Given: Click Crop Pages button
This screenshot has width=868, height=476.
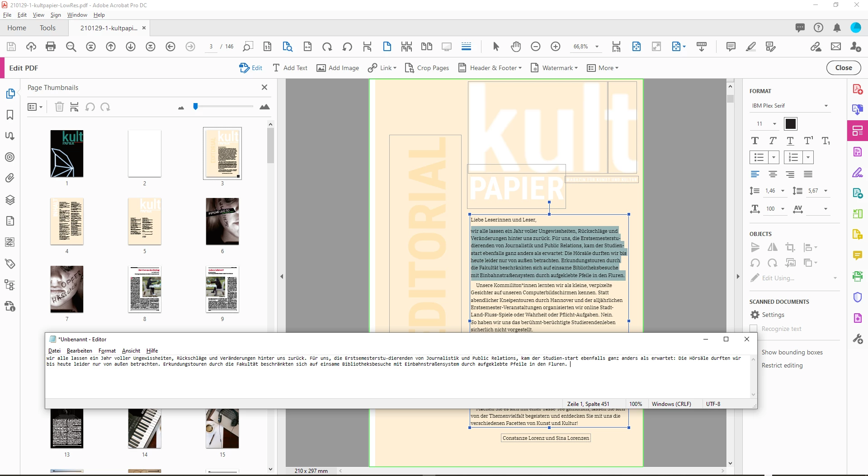Looking at the screenshot, I should pyautogui.click(x=427, y=68).
